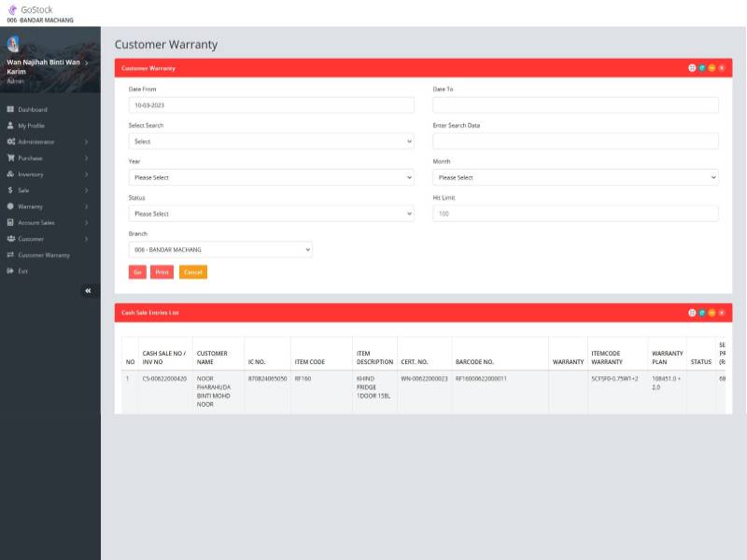Open the Branch dropdown
747x560 pixels.
[x=220, y=250]
